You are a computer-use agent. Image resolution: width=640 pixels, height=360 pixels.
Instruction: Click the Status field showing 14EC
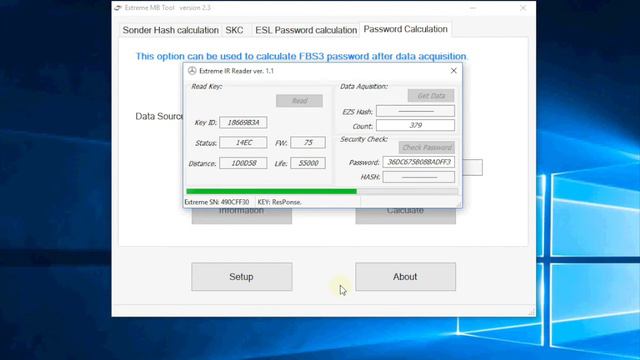tap(243, 142)
